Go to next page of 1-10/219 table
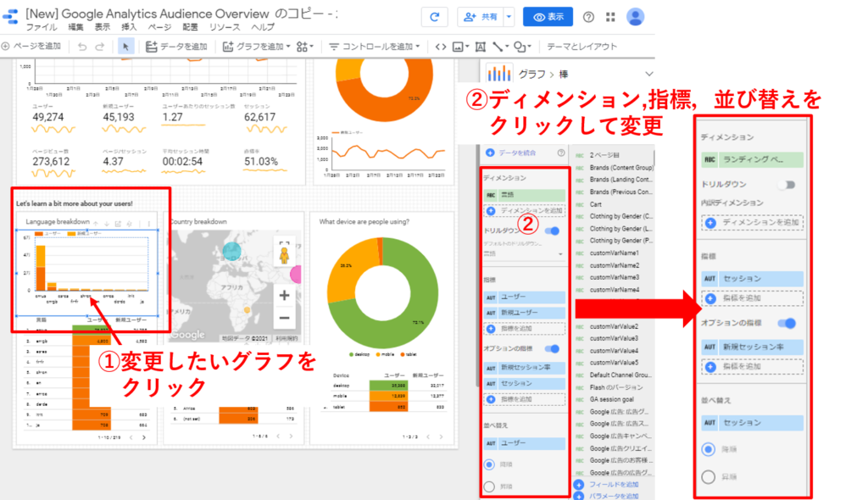The height and width of the screenshot is (500, 868). click(x=144, y=437)
